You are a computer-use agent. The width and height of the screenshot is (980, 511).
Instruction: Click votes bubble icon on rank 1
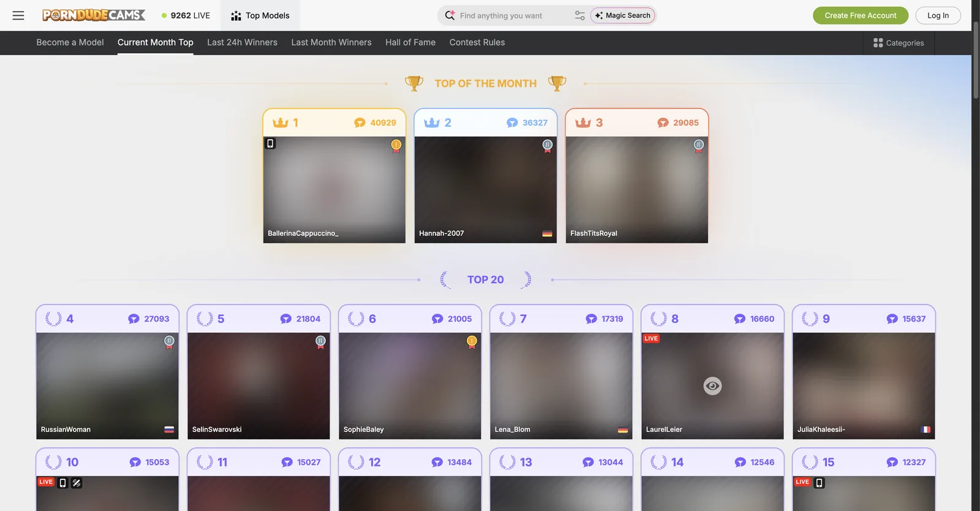tap(360, 123)
